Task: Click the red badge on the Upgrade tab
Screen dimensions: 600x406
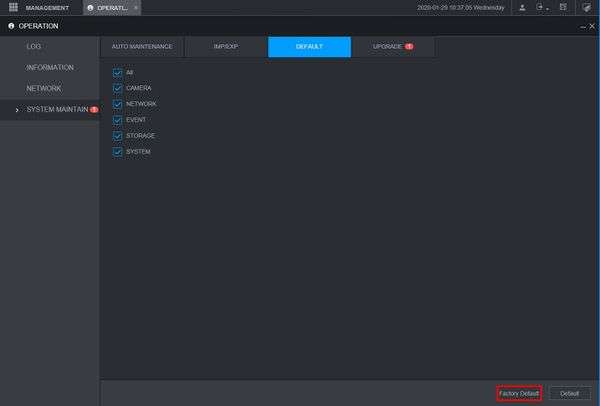Action: point(409,46)
